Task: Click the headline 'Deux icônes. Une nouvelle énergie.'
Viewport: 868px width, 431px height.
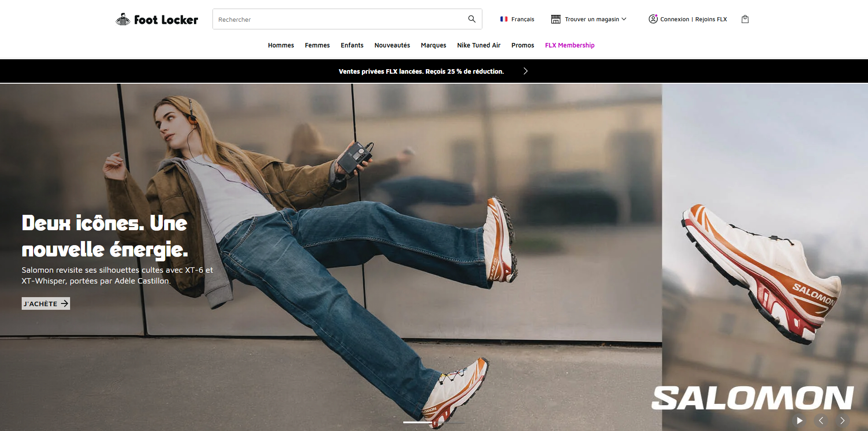Action: (x=105, y=236)
